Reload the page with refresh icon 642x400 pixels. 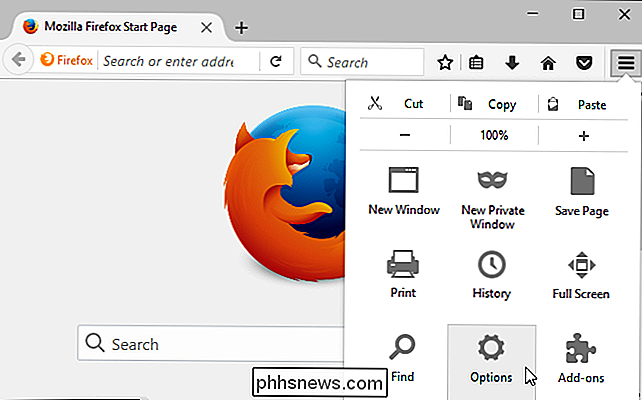coord(276,61)
